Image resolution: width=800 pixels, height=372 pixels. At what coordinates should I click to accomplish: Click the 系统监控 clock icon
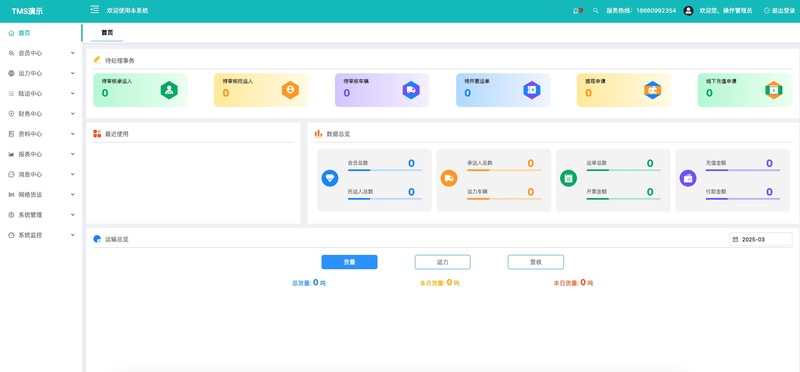pyautogui.click(x=11, y=235)
